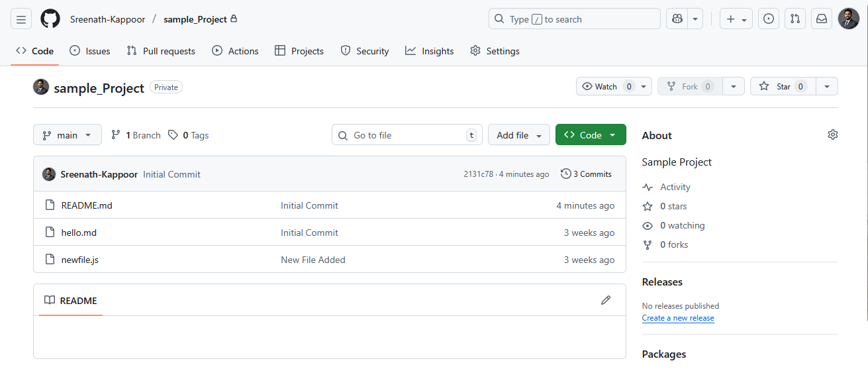868x369 pixels.
Task: Open the Copilot chat icon
Action: click(677, 19)
